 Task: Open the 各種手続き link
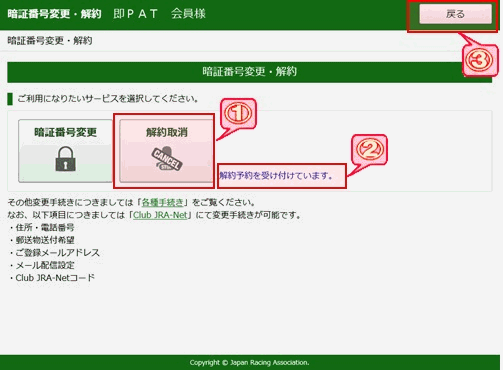[162, 202]
